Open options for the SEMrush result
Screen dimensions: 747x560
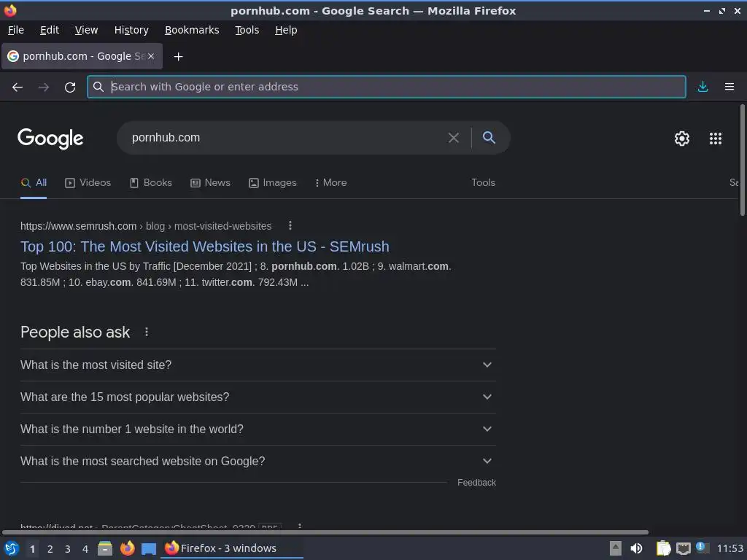pyautogui.click(x=290, y=226)
